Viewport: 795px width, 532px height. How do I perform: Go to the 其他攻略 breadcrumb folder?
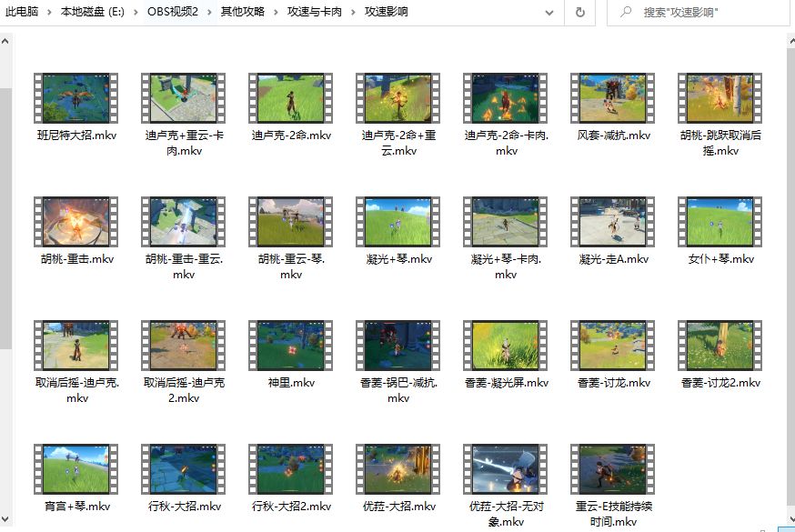click(x=242, y=12)
